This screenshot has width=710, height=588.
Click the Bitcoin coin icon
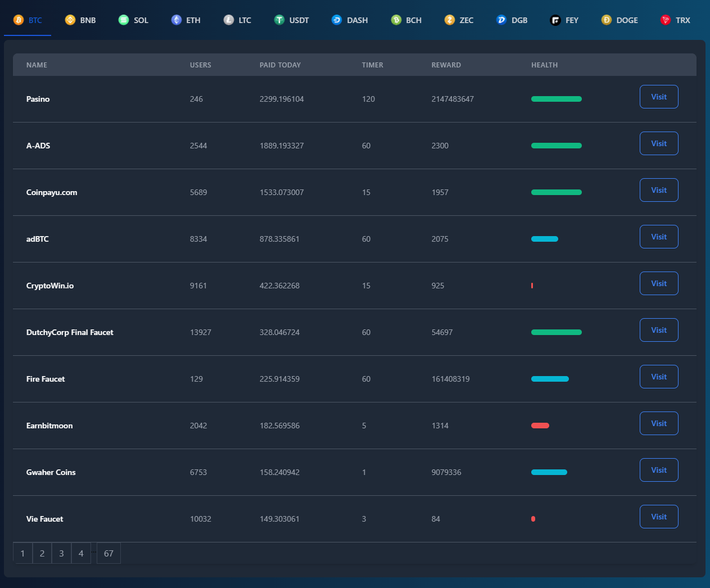[x=19, y=20]
